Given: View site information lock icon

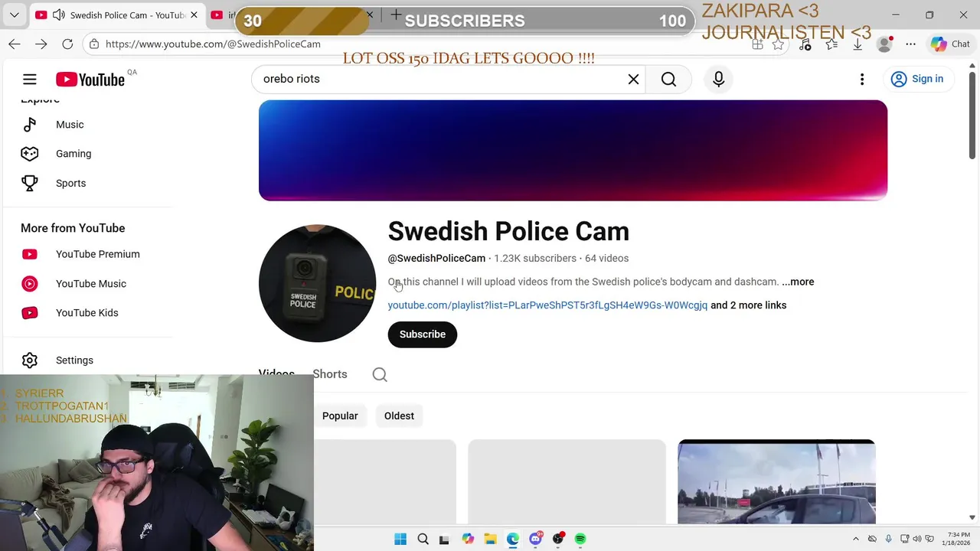Looking at the screenshot, I should [93, 44].
